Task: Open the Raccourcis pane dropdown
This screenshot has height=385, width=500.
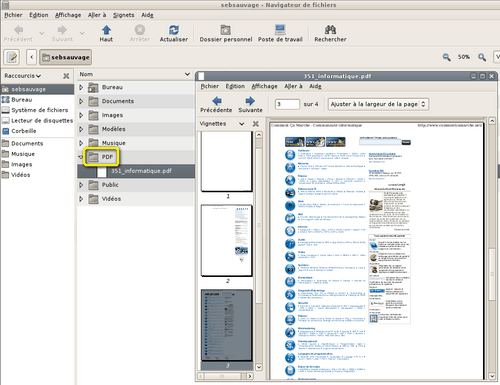Action: (23, 76)
